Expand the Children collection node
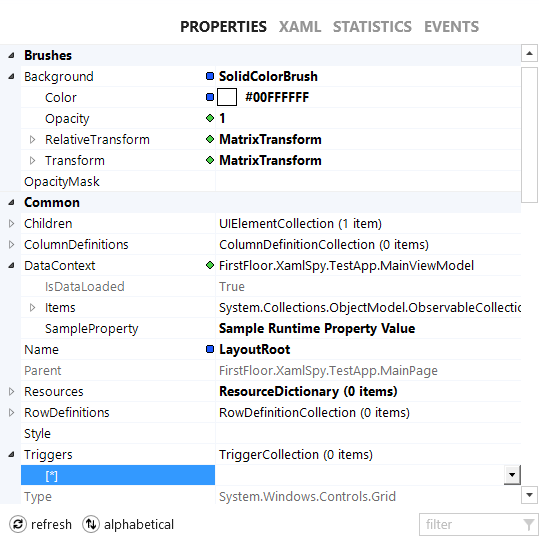The height and width of the screenshot is (537, 539). tap(11, 224)
